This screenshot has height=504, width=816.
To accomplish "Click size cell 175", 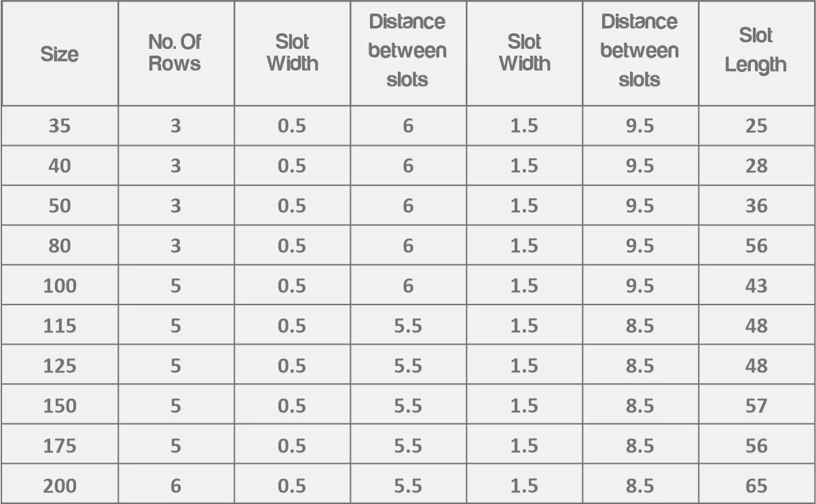I will pos(60,446).
